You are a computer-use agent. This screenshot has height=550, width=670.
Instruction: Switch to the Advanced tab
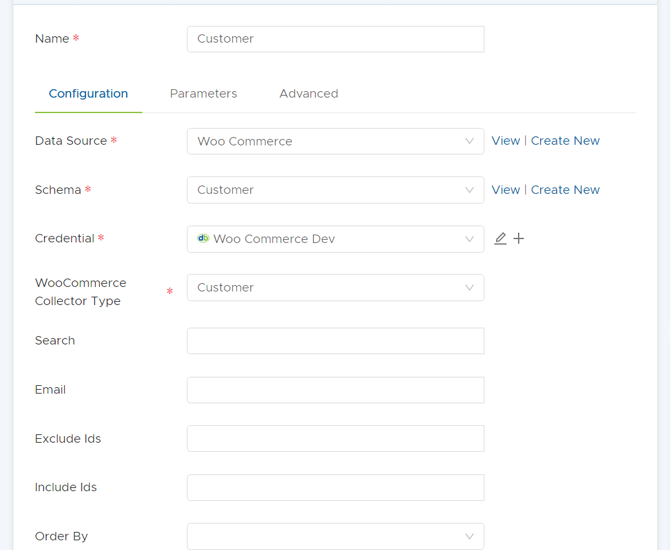308,94
